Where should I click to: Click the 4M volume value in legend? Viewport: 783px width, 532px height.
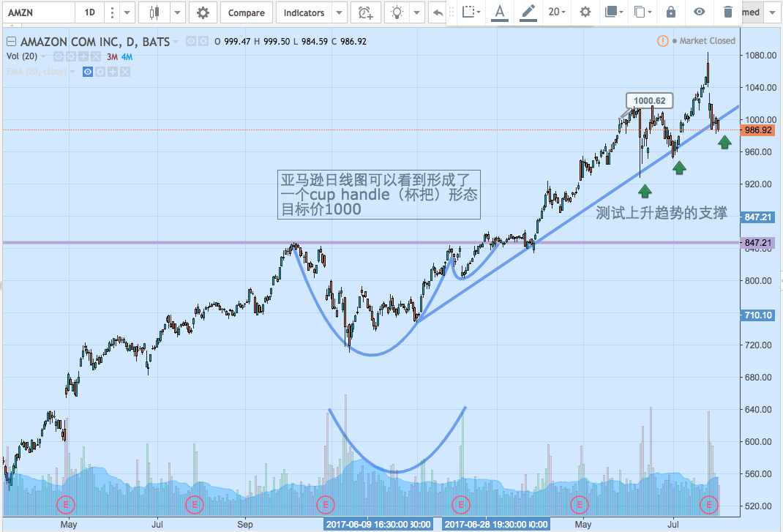coord(127,57)
